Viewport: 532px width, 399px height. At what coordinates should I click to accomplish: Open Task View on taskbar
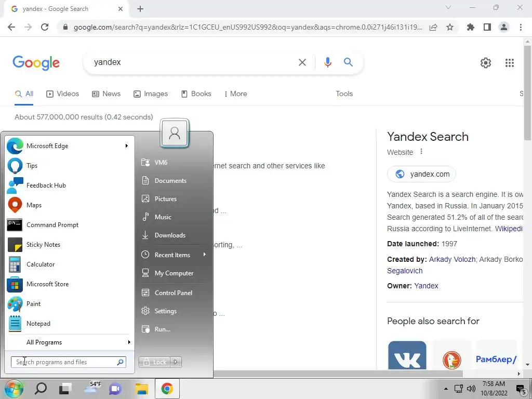[65, 389]
